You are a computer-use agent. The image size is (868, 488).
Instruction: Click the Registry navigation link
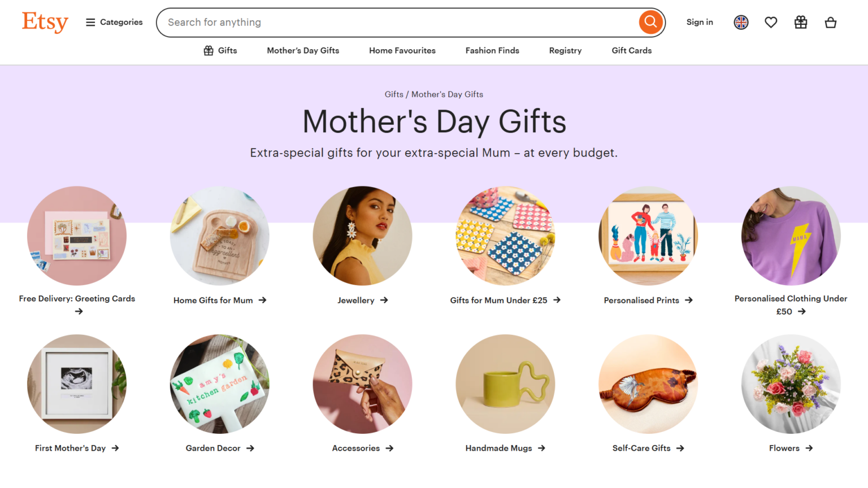[565, 51]
